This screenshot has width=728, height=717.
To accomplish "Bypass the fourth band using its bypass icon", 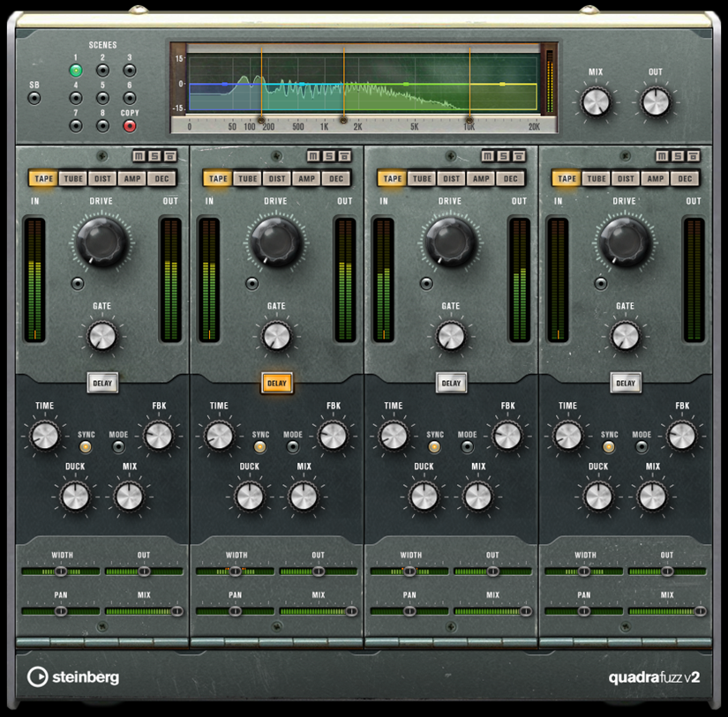I will click(x=694, y=156).
